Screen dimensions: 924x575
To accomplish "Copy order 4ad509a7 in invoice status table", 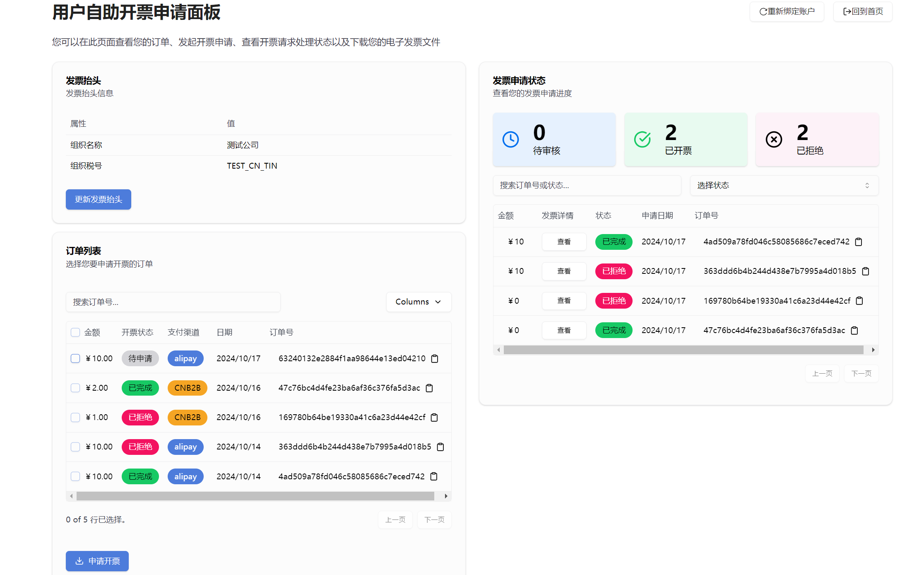I will [859, 242].
